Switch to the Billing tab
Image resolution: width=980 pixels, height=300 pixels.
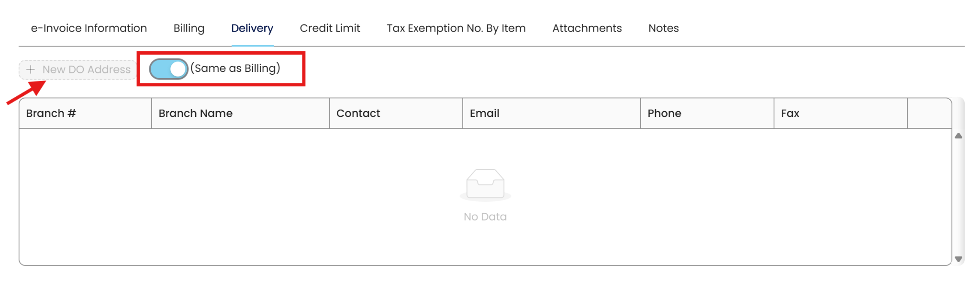tap(189, 28)
